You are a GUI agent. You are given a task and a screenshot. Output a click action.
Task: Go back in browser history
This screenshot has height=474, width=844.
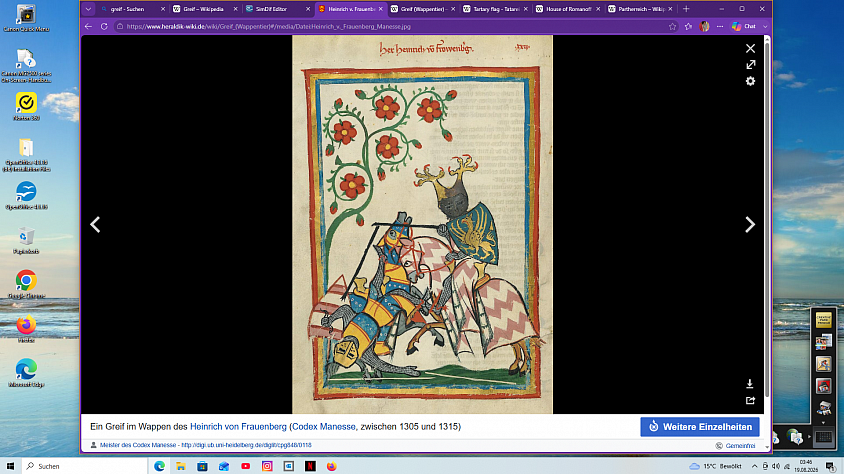pyautogui.click(x=89, y=26)
